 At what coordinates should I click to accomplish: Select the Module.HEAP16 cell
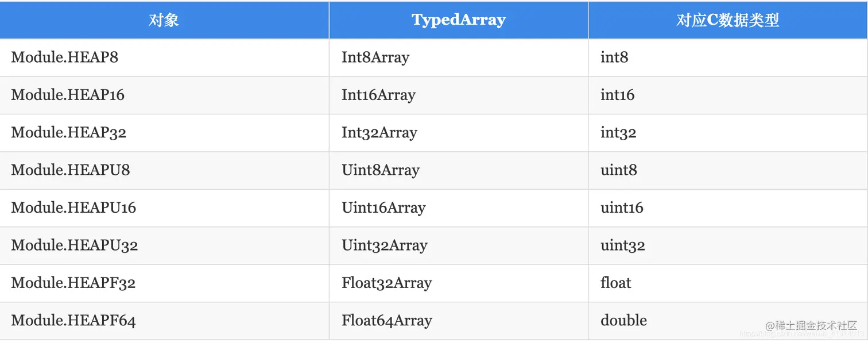pyautogui.click(x=68, y=95)
